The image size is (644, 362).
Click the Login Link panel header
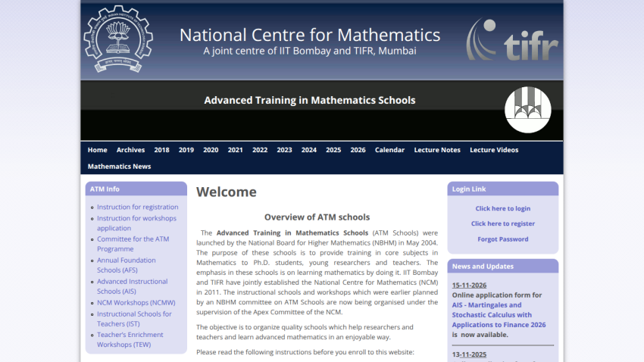503,189
